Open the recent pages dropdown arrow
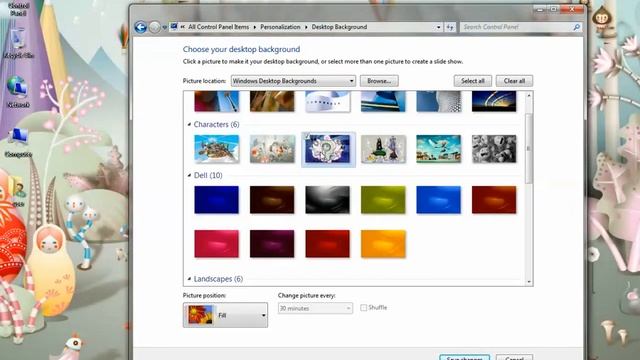 click(x=164, y=28)
